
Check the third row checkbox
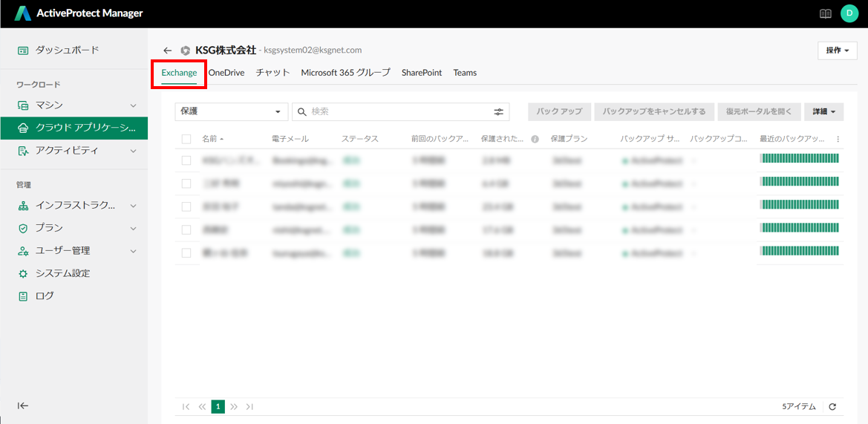pos(186,206)
